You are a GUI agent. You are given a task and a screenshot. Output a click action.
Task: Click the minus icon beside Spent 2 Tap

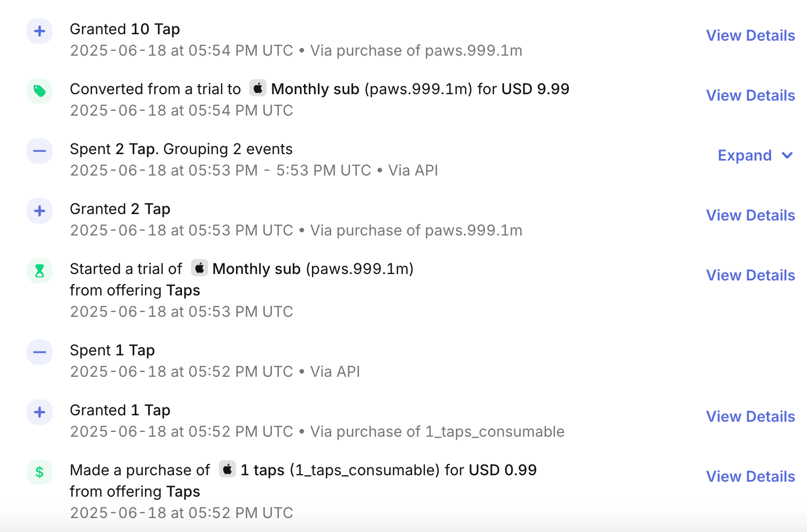pyautogui.click(x=40, y=151)
